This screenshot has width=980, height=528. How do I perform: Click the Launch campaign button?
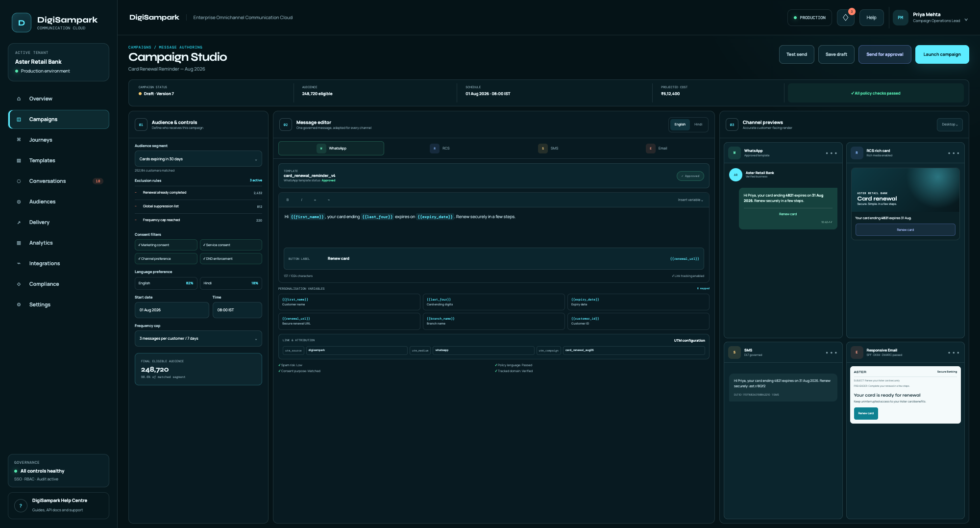click(942, 54)
